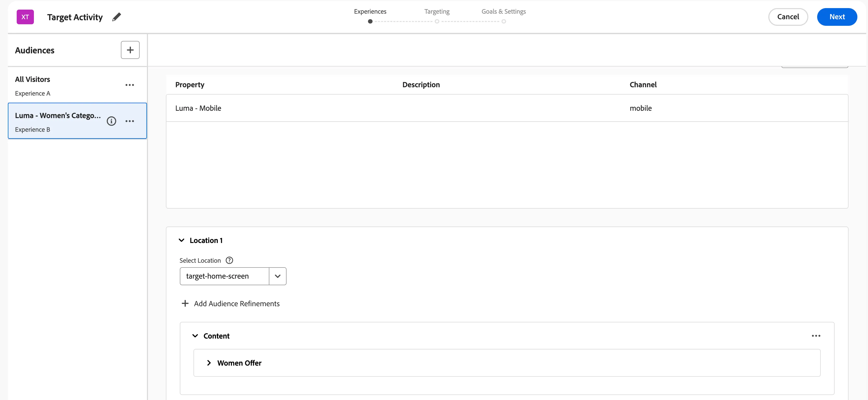Click the Women Offer label
The image size is (868, 400).
point(239,363)
